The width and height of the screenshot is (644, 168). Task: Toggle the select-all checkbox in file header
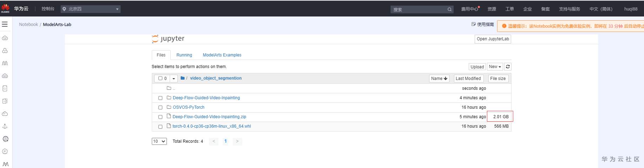coord(160,79)
